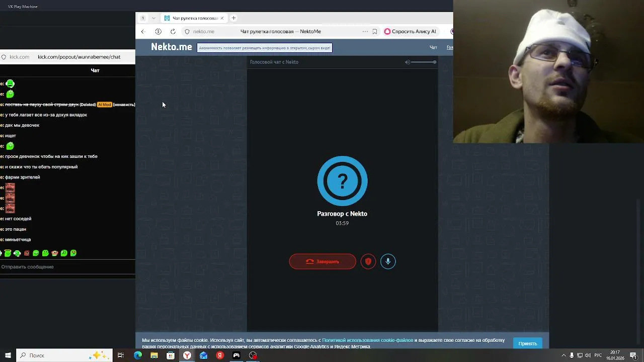Click the site protection shield in address bar
Image resolution: width=644 pixels, height=362 pixels.
(187, 31)
